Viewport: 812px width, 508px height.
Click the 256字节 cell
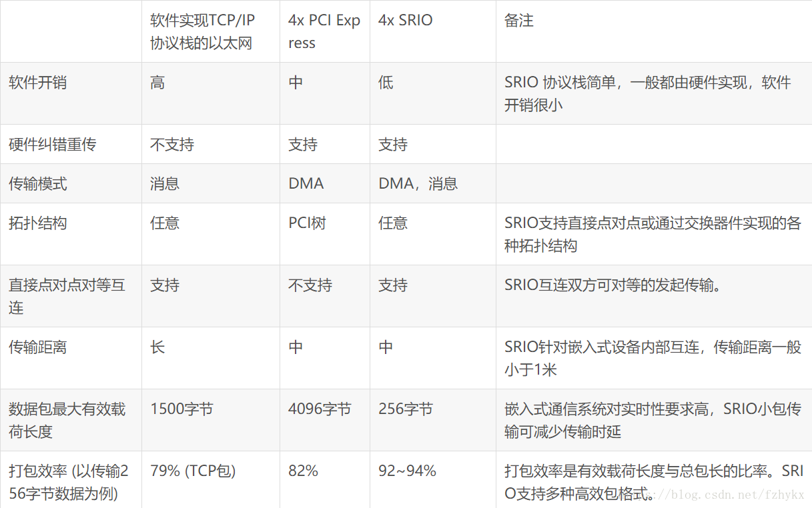[x=406, y=409]
